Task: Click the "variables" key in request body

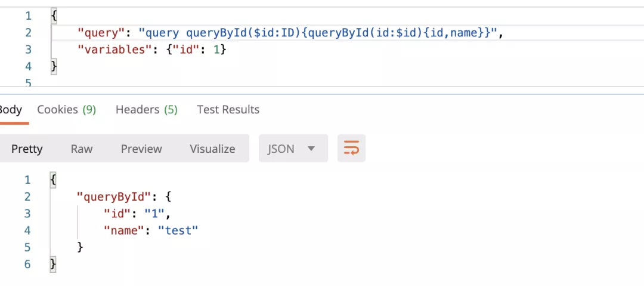Action: pyautogui.click(x=112, y=50)
